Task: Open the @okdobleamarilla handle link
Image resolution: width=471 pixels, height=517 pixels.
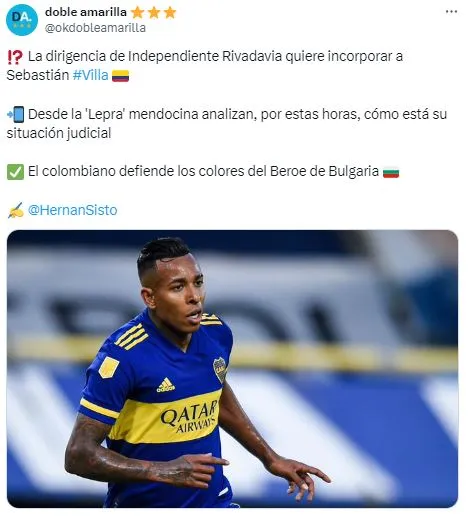Action: (x=95, y=28)
